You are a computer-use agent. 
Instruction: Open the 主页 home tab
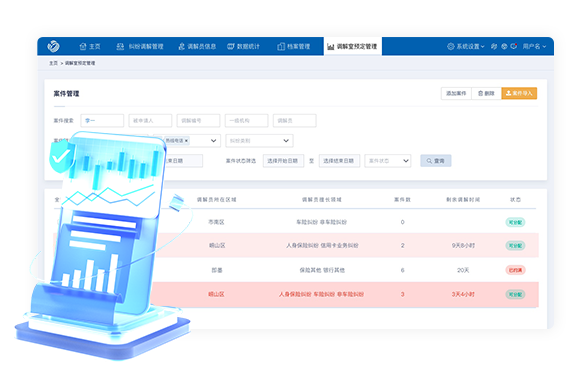pyautogui.click(x=90, y=46)
